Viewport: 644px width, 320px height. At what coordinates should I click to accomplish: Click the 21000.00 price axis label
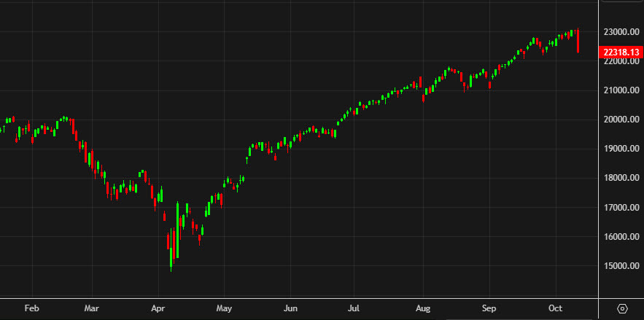[x=620, y=90]
